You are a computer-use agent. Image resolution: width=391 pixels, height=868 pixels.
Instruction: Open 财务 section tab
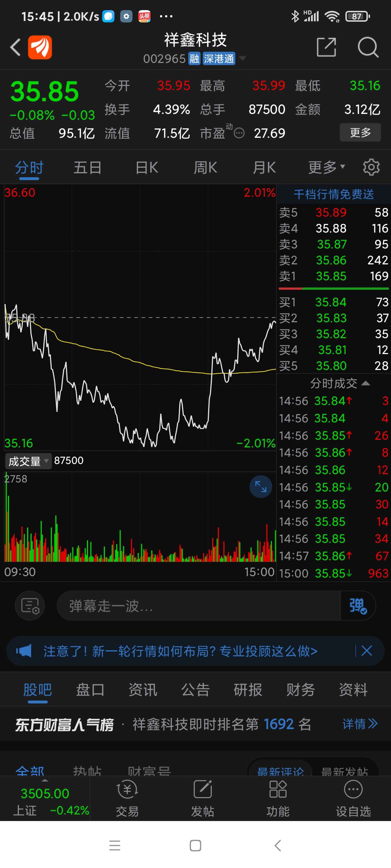pyautogui.click(x=301, y=690)
